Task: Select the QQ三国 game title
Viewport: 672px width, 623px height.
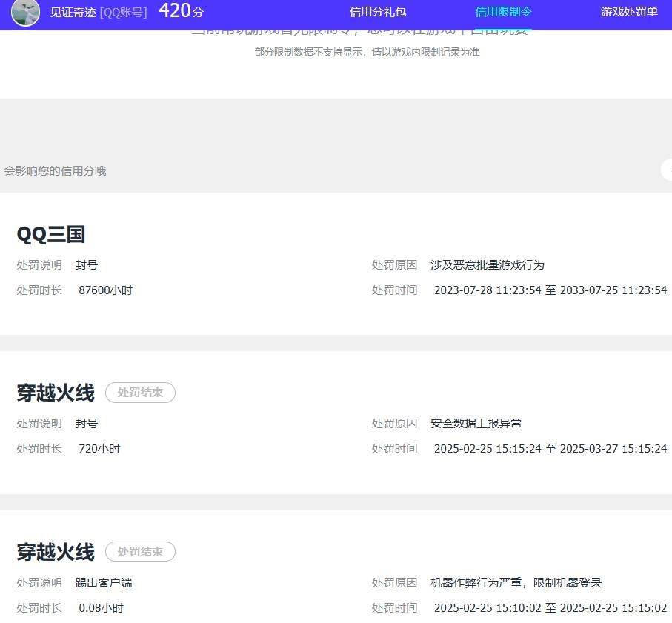Action: tap(50, 235)
